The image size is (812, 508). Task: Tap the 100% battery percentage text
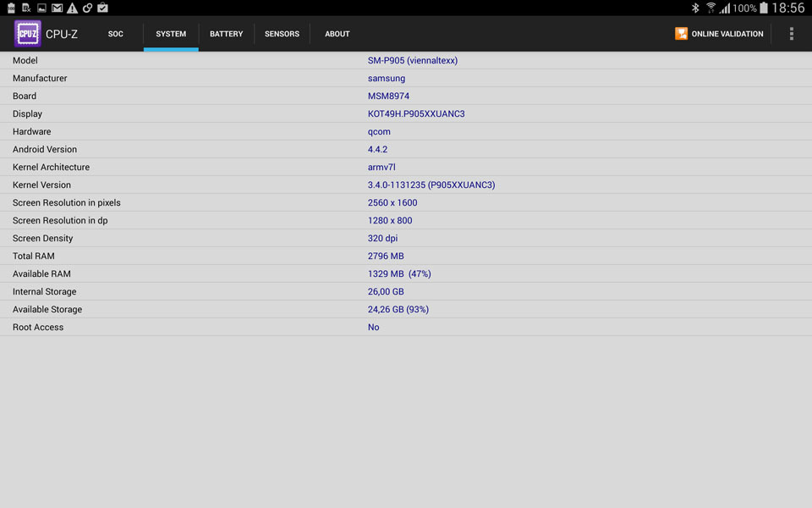click(x=744, y=8)
